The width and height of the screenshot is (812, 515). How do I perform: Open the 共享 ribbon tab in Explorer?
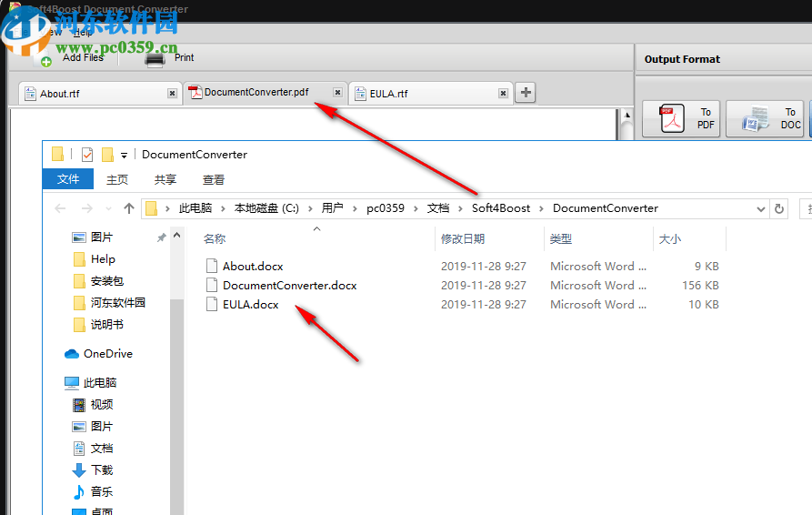[165, 179]
